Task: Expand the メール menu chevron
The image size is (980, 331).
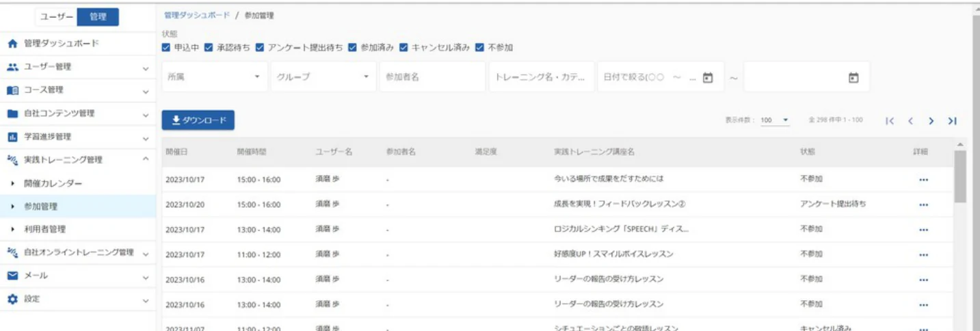Action: pyautogui.click(x=146, y=277)
